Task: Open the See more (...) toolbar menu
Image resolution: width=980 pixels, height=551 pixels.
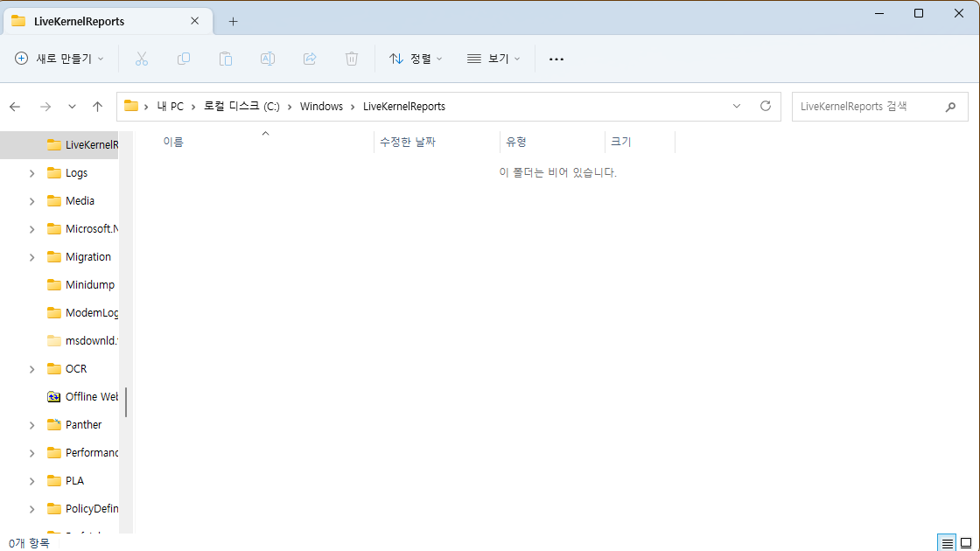Action: (x=556, y=59)
